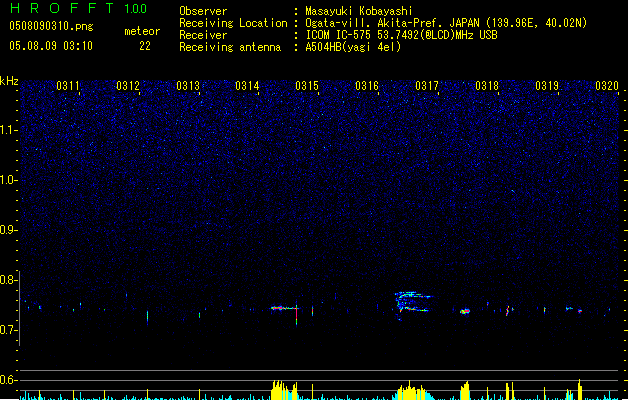Click the horizontal echo streak before 0315
629x400 pixels.
284,308
